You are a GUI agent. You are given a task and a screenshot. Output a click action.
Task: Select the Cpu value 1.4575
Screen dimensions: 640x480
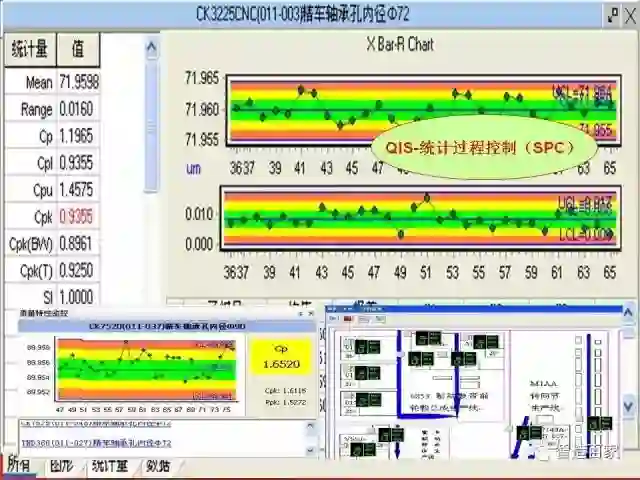[76, 190]
